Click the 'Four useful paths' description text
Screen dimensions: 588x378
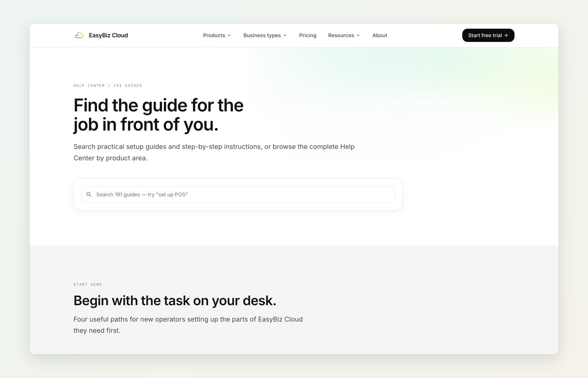pyautogui.click(x=188, y=325)
